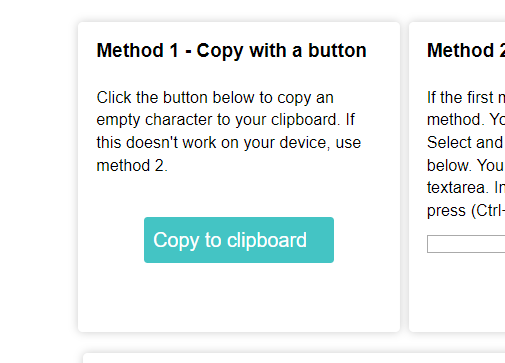Click the word 'button' in Method 1 heading
Viewport: 505px width, 363px height.
(x=337, y=50)
